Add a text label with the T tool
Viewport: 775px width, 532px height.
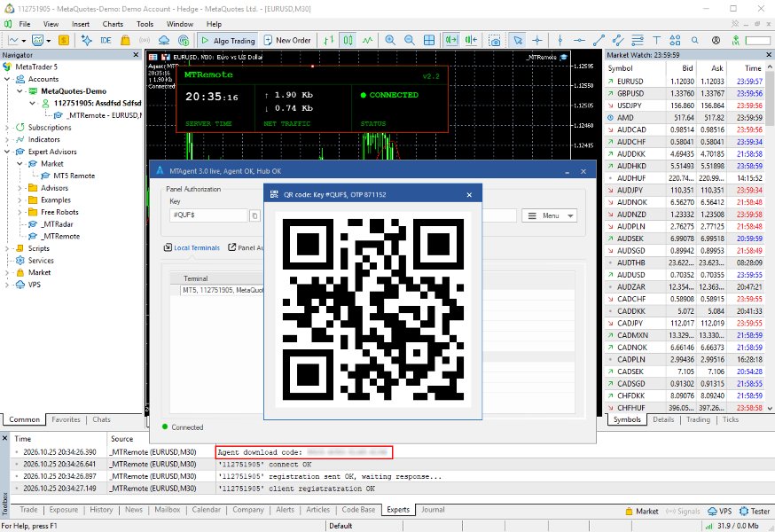656,40
